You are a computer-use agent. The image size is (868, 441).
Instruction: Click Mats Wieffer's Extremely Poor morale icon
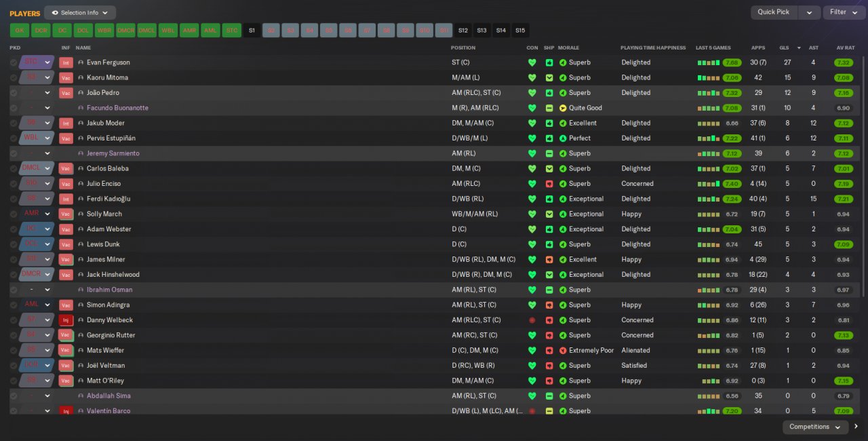click(x=563, y=351)
